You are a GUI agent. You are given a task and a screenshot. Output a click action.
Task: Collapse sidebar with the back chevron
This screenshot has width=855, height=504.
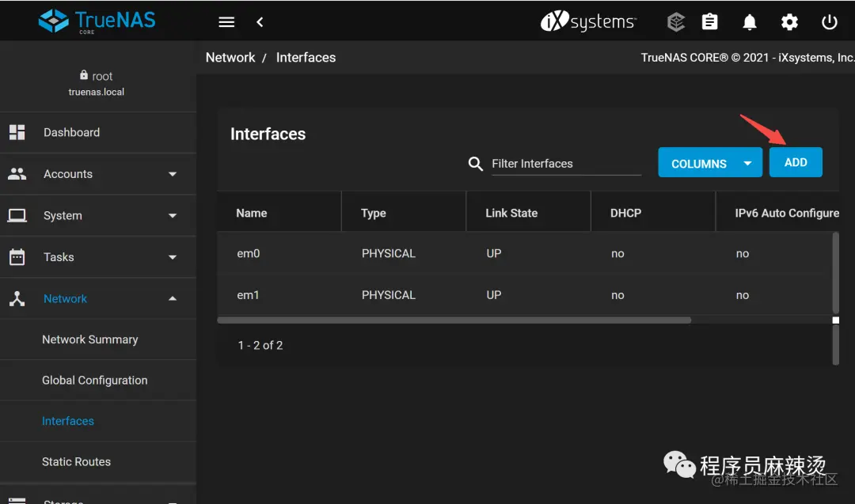point(260,22)
